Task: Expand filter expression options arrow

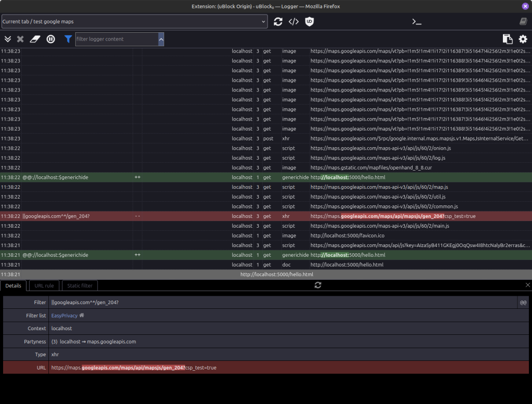Action: pyautogui.click(x=161, y=39)
